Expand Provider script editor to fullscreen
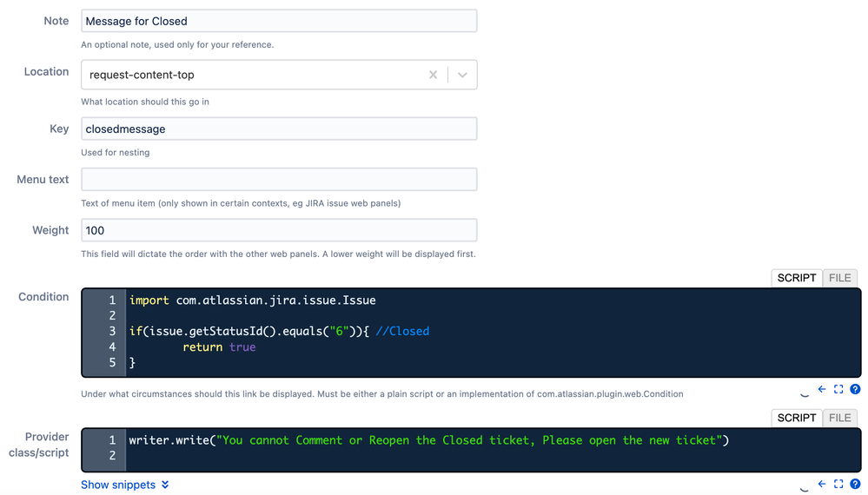868x495 pixels. (838, 484)
